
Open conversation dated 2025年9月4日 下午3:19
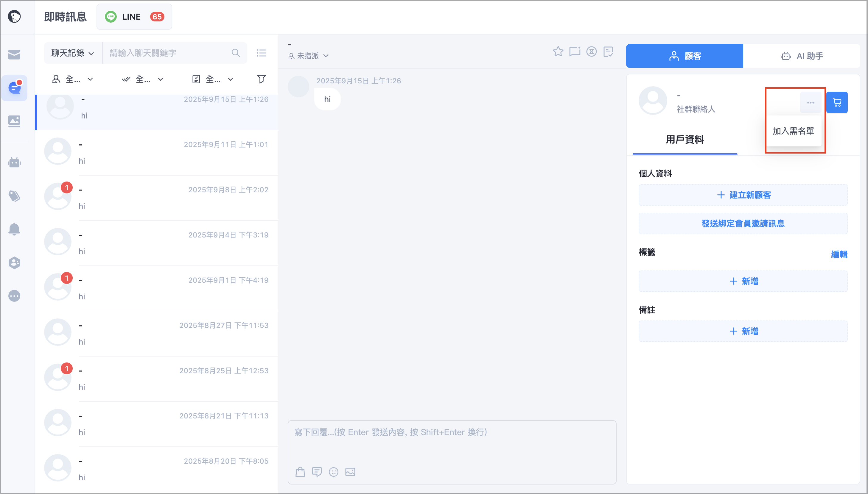157,243
